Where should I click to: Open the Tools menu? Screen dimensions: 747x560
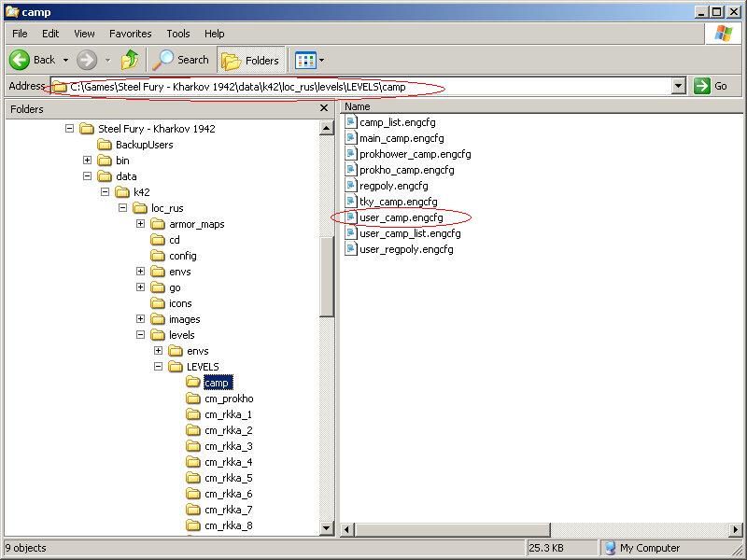point(178,34)
